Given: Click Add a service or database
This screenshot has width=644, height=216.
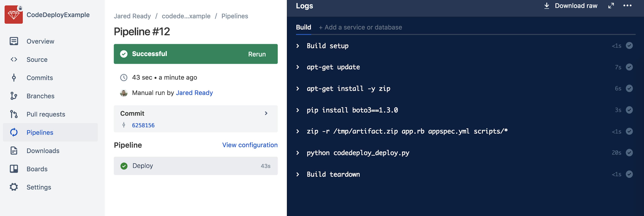Looking at the screenshot, I should tap(360, 27).
